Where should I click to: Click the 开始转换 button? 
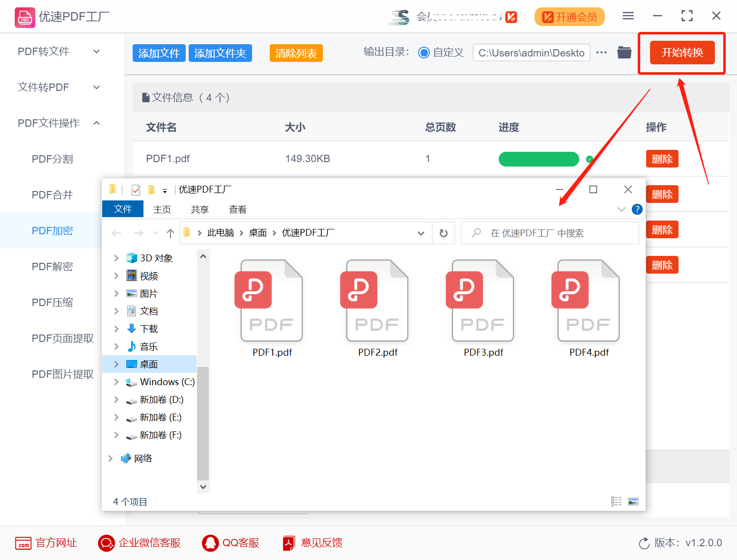(x=682, y=53)
